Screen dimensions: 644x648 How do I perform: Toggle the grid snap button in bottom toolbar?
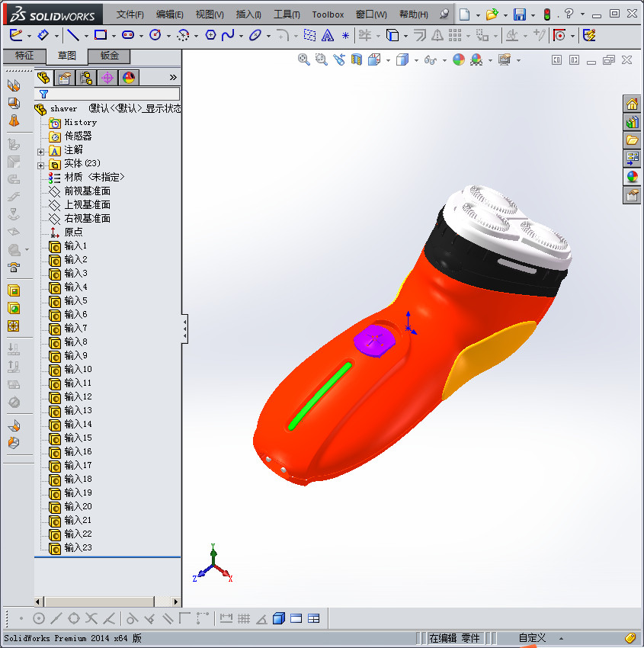[x=244, y=619]
